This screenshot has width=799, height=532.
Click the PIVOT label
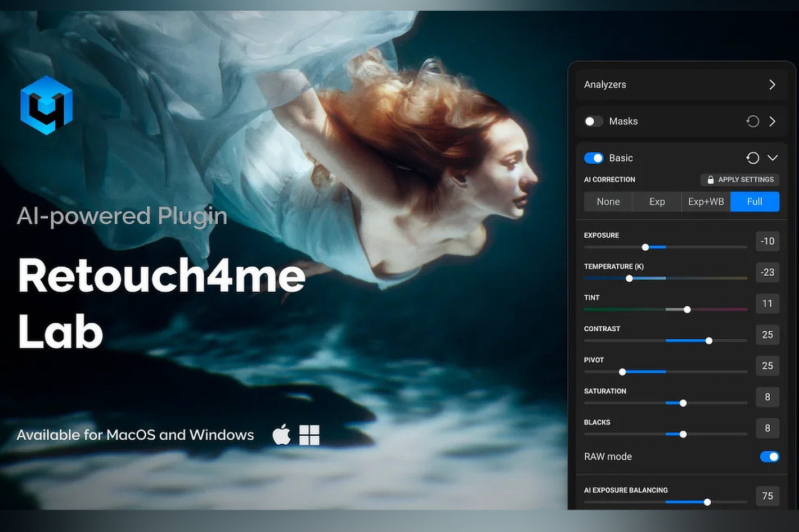(x=594, y=360)
